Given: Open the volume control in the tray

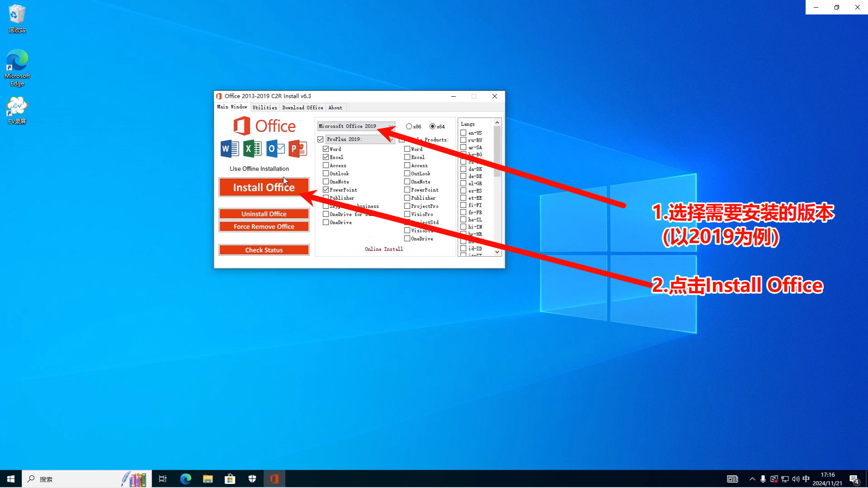Looking at the screenshot, I should [x=796, y=479].
